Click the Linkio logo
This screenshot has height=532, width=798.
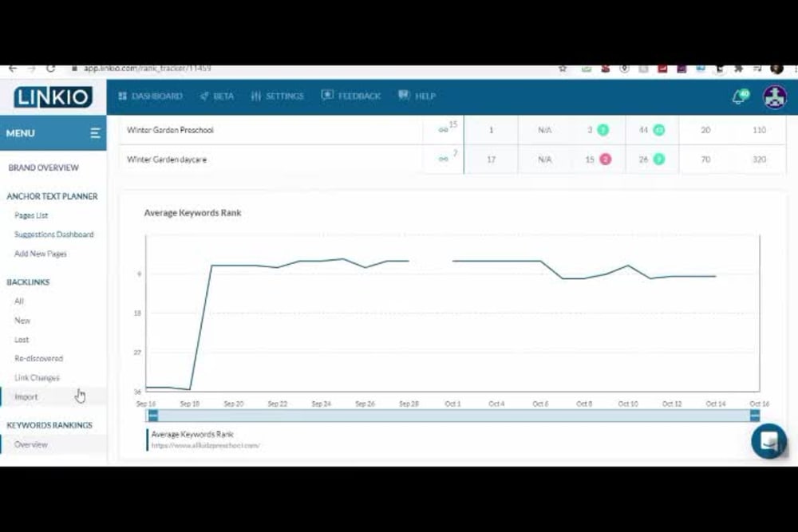tap(53, 97)
